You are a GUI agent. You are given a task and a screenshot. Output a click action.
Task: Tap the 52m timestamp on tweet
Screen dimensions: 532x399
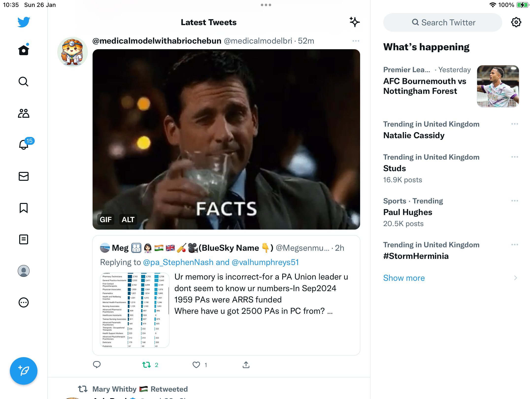coord(306,41)
